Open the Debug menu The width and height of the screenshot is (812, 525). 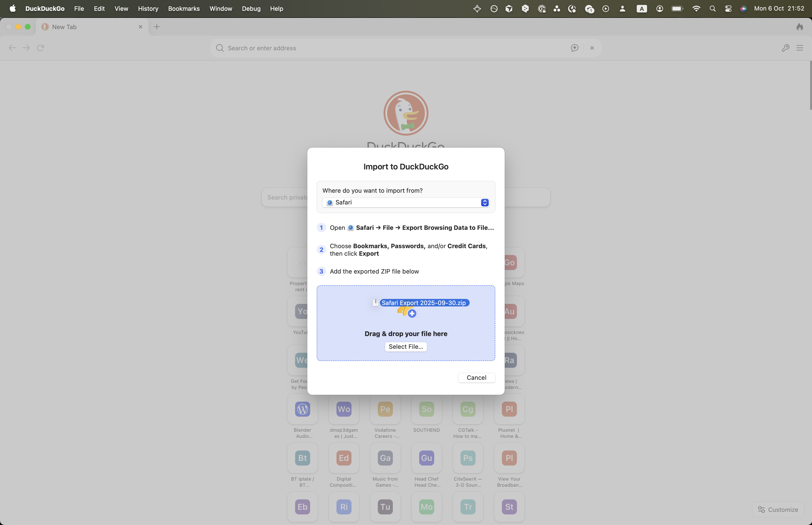click(251, 8)
